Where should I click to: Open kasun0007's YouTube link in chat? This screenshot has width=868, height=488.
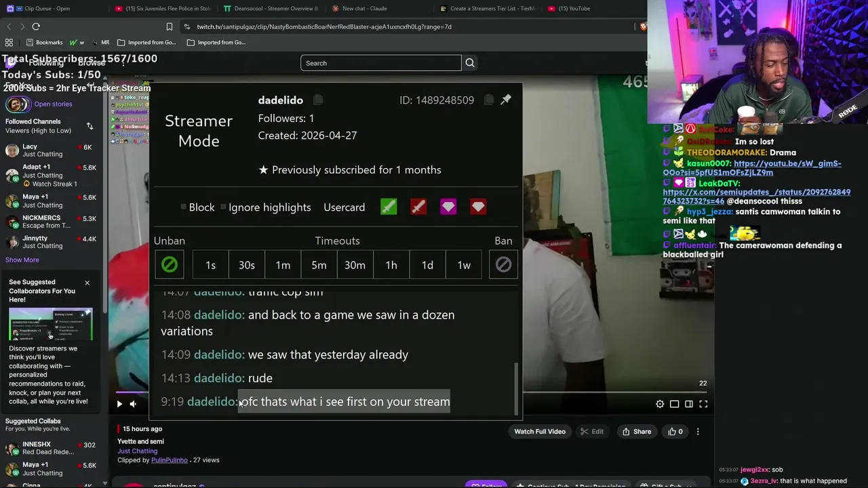[x=752, y=168]
